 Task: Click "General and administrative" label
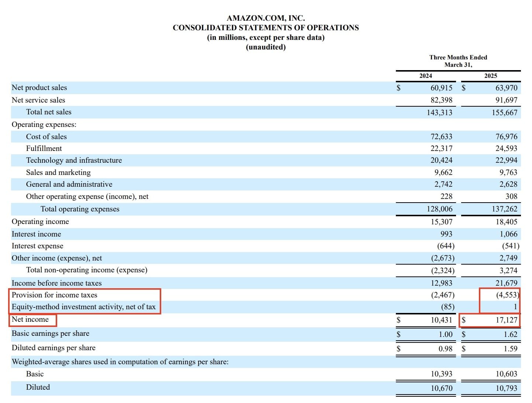(x=69, y=184)
